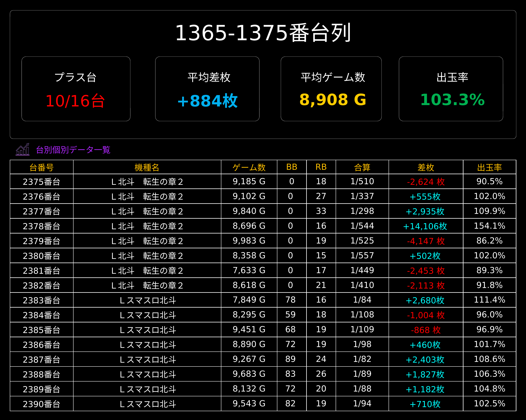
Task: Click the 154.1% 出玉率 value
Action: (489, 226)
